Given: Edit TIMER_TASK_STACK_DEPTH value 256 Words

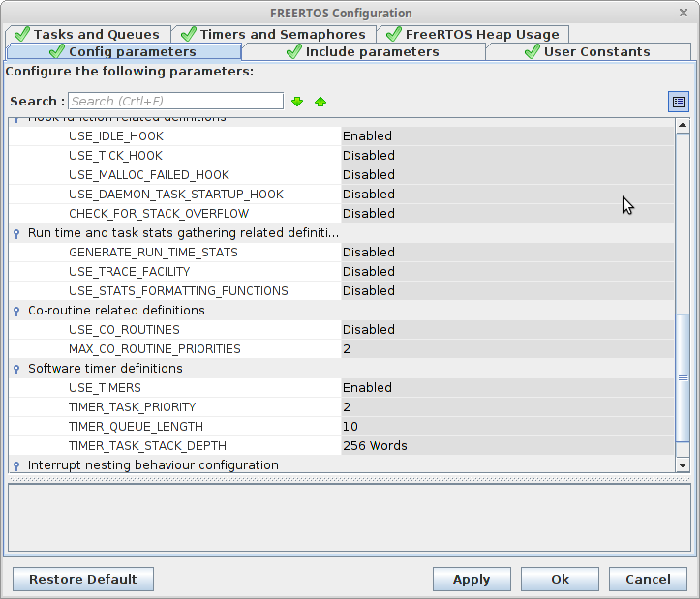Looking at the screenshot, I should [x=507, y=446].
